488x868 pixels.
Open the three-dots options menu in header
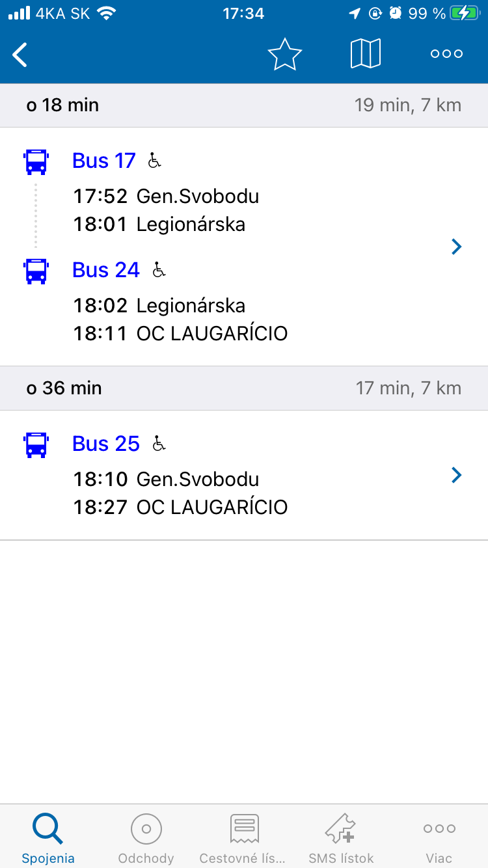point(446,55)
